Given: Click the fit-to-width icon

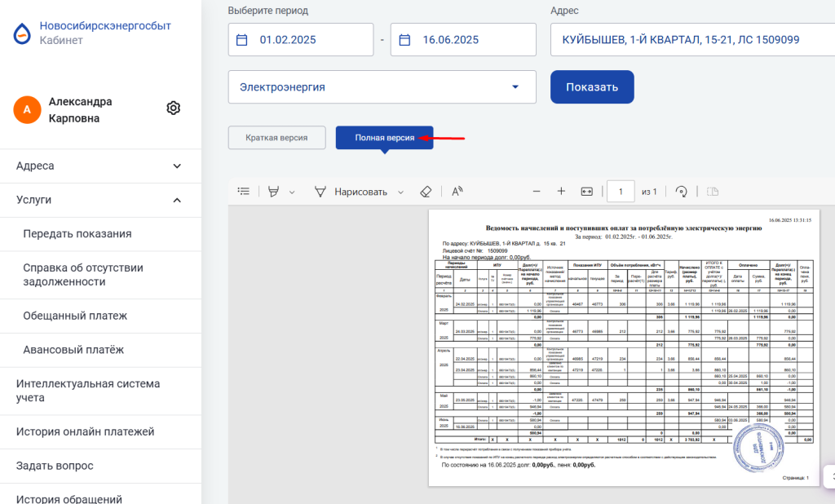Looking at the screenshot, I should (x=586, y=192).
